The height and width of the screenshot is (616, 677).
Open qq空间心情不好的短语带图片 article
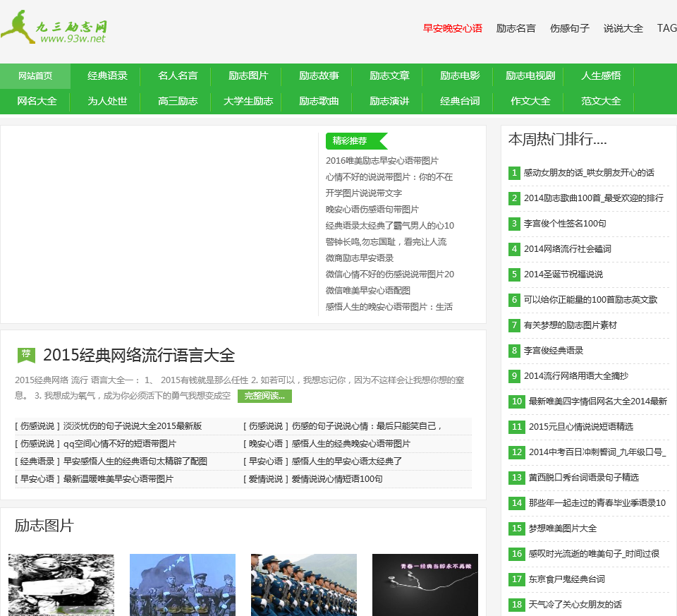(120, 444)
